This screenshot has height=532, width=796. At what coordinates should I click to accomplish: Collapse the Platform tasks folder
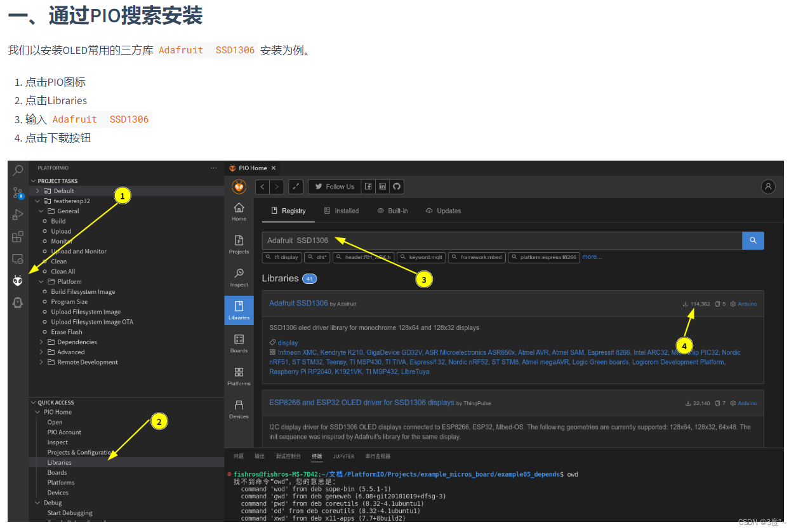(x=69, y=282)
